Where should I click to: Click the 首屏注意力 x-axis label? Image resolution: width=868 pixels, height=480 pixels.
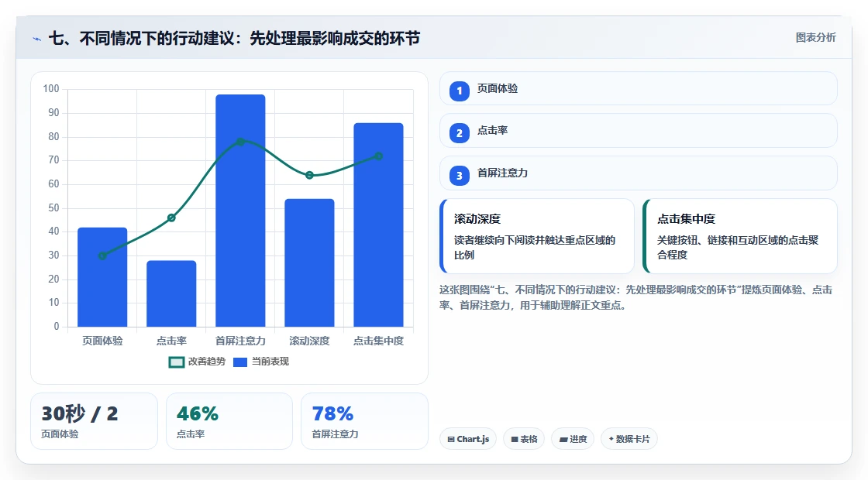[240, 341]
